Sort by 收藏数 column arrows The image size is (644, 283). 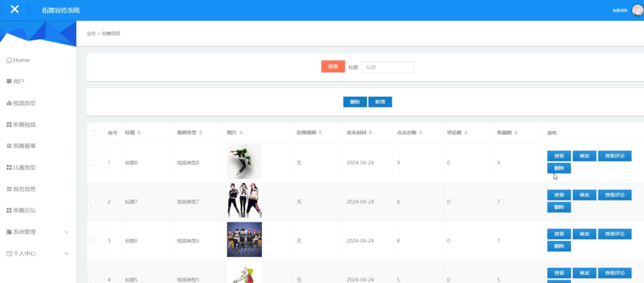516,133
